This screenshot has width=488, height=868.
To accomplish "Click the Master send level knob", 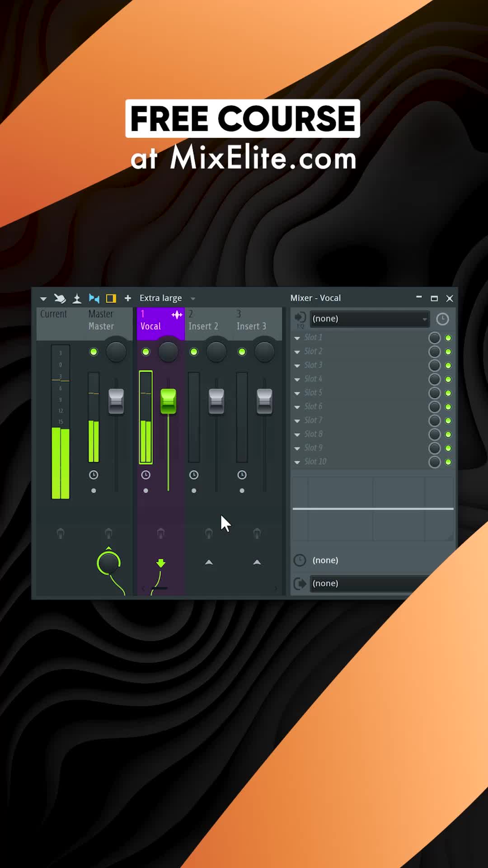I will coord(108,563).
